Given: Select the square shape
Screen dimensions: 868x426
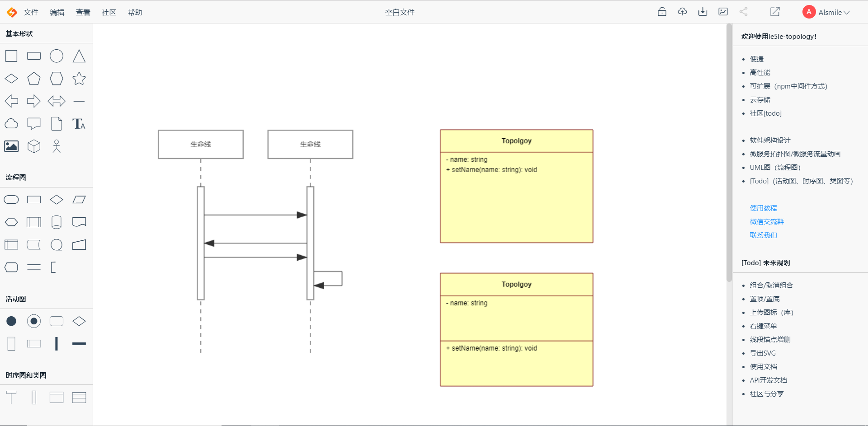Looking at the screenshot, I should click(11, 56).
